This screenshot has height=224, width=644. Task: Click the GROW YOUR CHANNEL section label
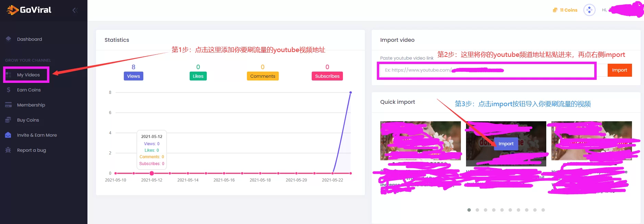28,60
